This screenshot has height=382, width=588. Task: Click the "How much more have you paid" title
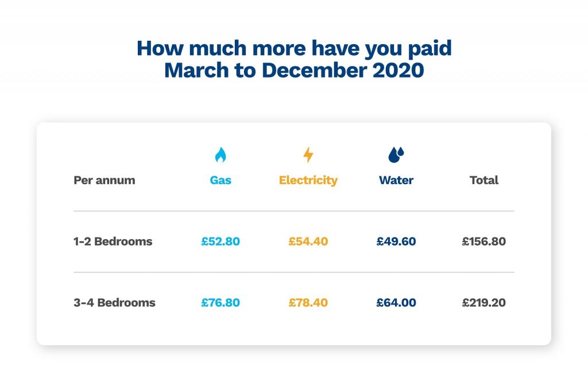(294, 49)
